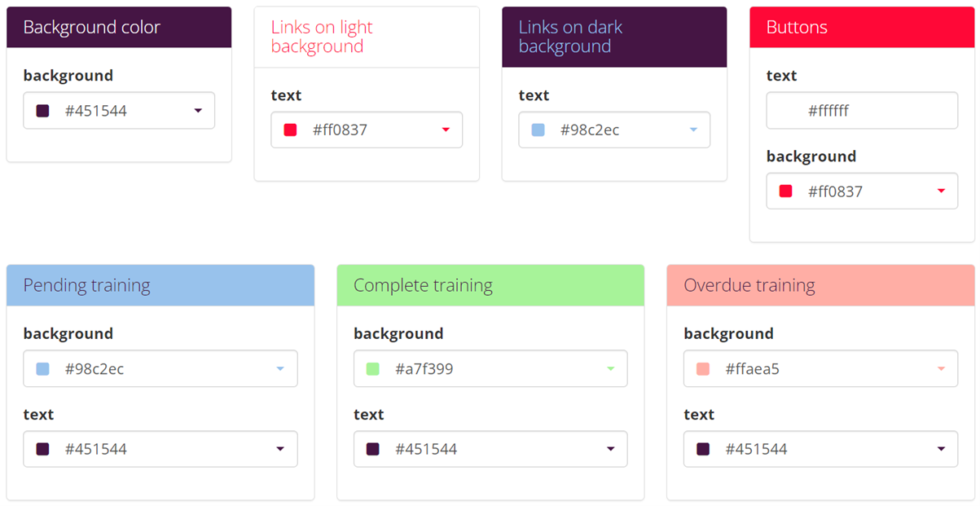
Task: Open the Background color dropdown arrow
Action: (198, 111)
